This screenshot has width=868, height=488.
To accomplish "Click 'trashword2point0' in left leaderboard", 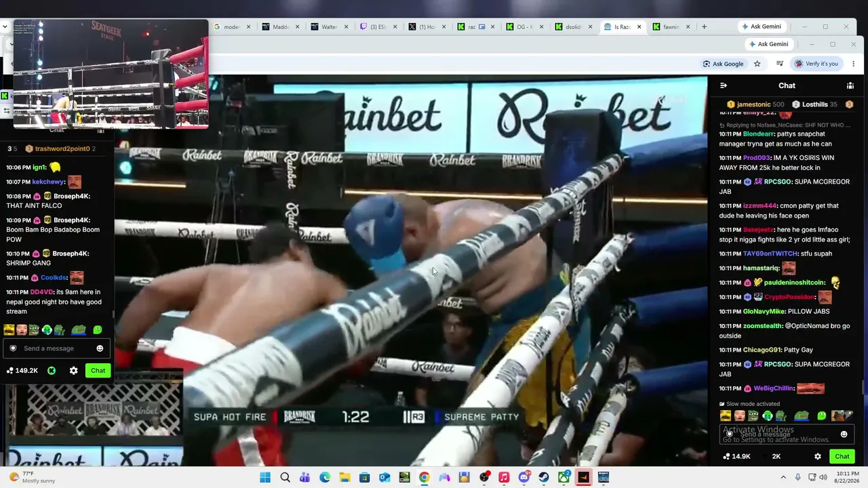I will click(x=62, y=148).
